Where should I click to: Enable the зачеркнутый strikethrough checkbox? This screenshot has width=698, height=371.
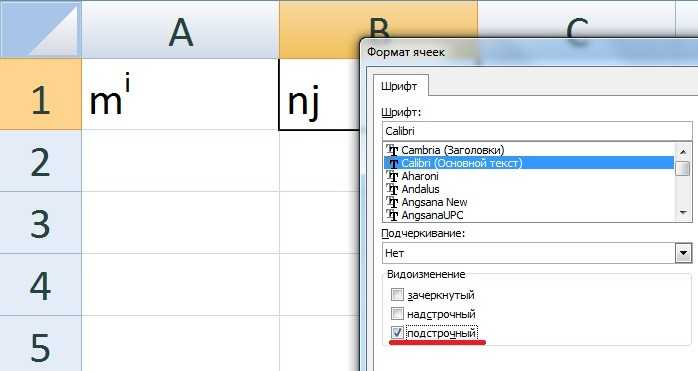point(397,294)
